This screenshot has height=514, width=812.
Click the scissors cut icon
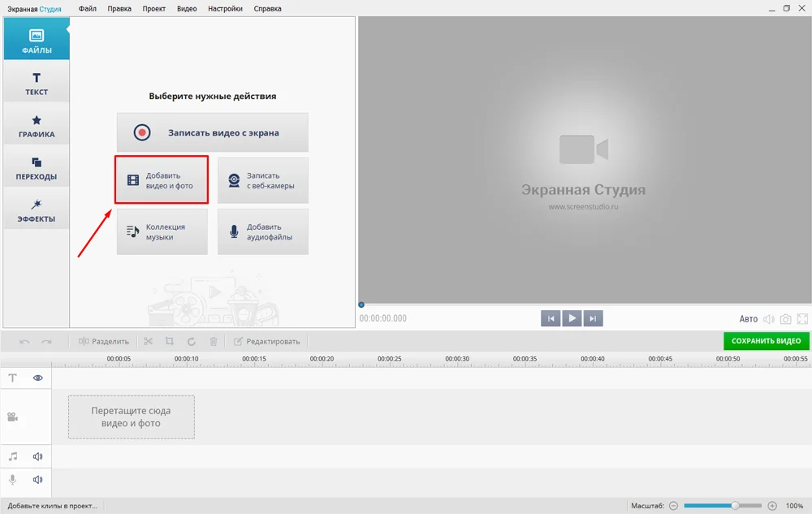(148, 342)
